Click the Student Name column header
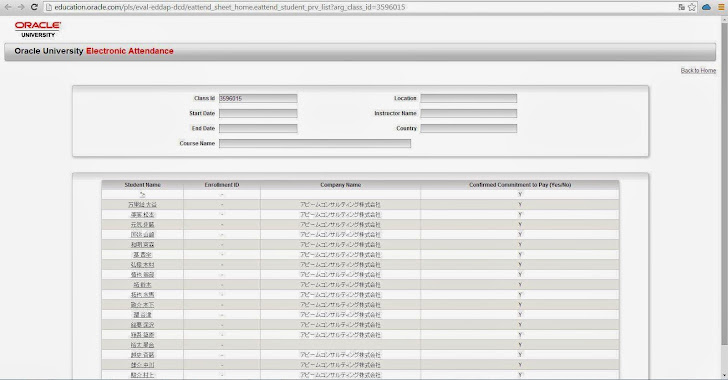 143,185
